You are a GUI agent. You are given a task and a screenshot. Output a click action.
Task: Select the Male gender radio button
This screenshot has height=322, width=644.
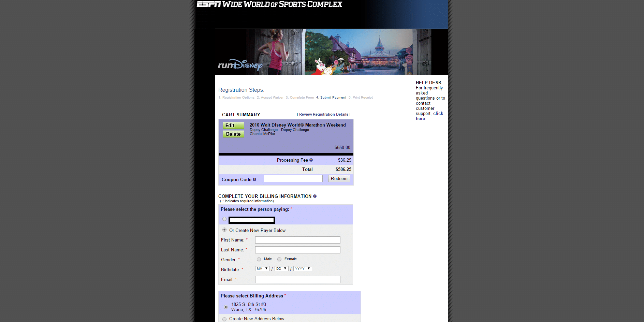pos(259,259)
